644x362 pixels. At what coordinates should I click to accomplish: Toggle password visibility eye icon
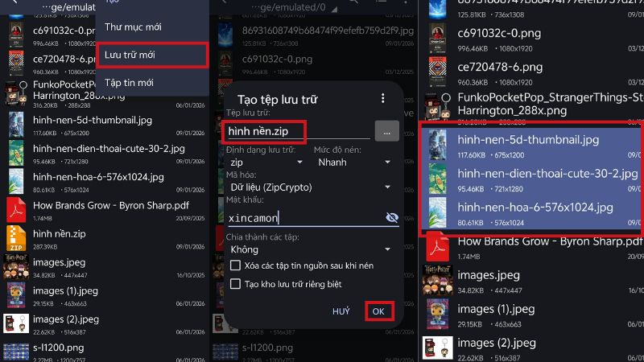coord(392,217)
